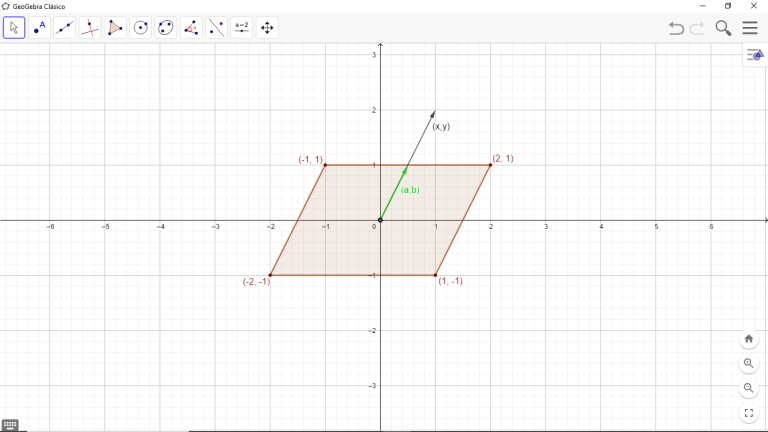Choose the Circle with center tool

[x=141, y=28]
